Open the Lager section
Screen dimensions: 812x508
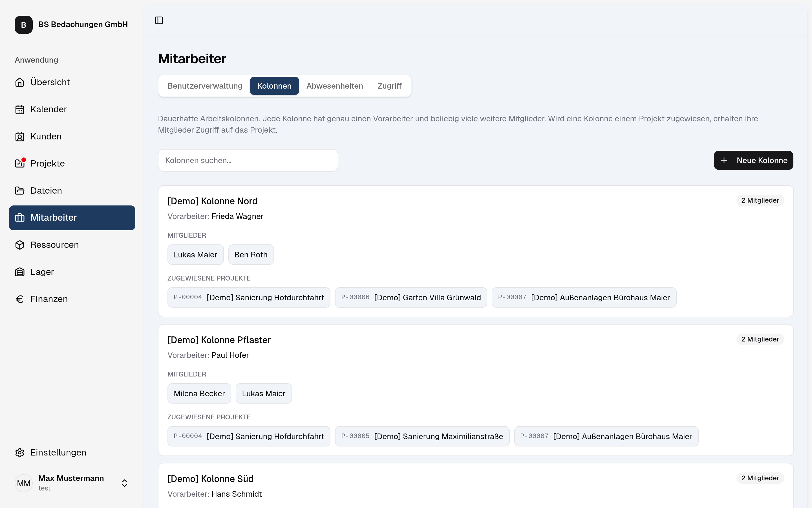click(72, 272)
